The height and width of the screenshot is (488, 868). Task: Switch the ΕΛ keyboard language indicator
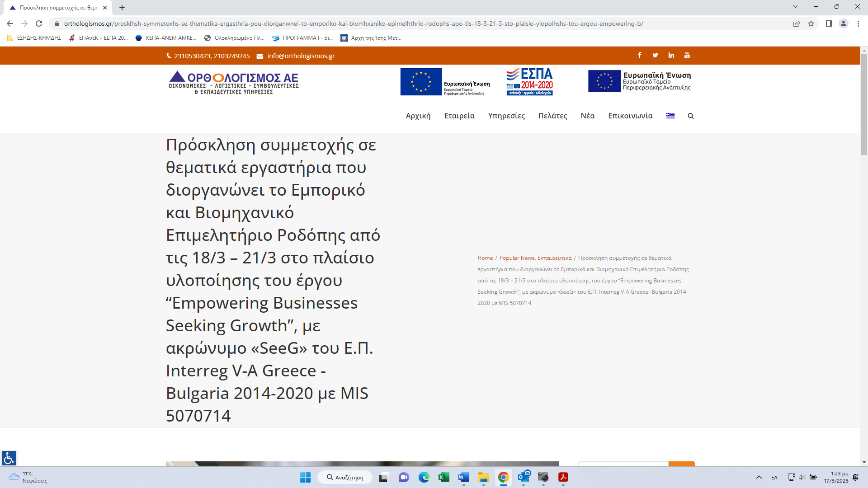[x=774, y=478]
